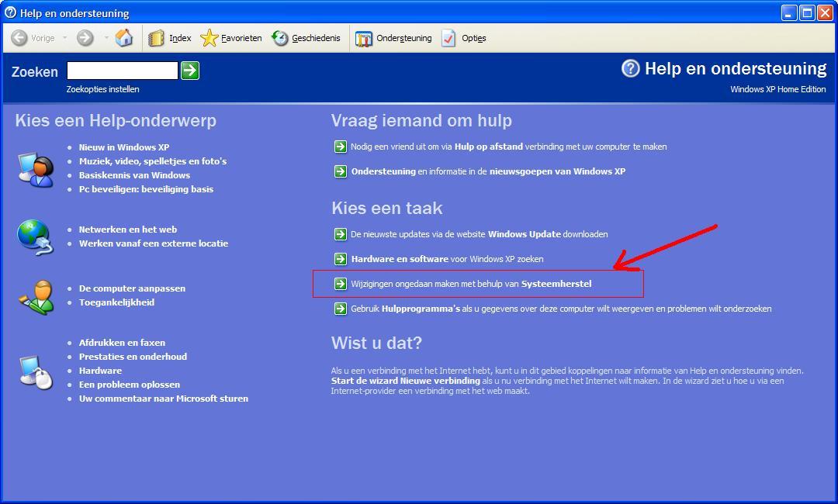Screen dimensions: 838x504
Task: Start search with green arrow button
Action: click(190, 71)
